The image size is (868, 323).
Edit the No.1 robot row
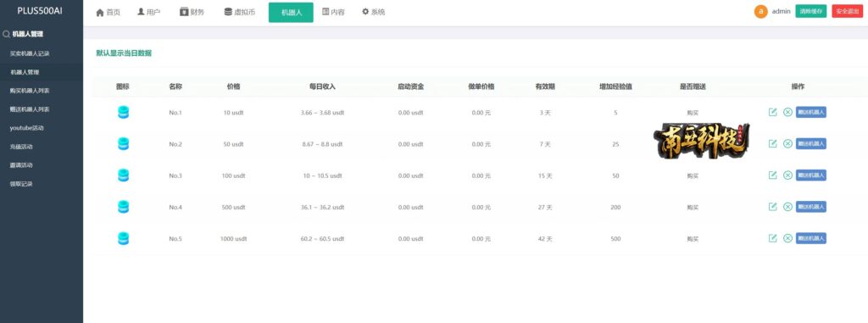(x=773, y=112)
